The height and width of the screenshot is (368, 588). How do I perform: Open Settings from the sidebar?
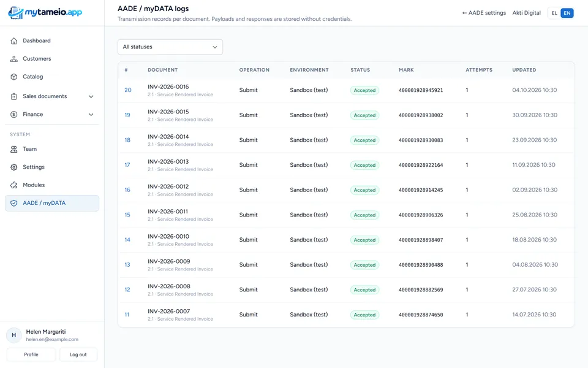pyautogui.click(x=52, y=167)
